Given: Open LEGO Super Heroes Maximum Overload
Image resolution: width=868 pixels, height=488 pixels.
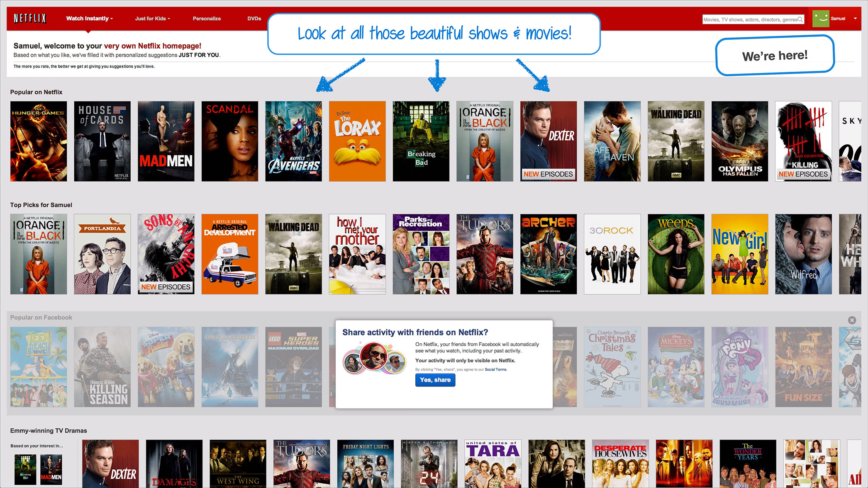Looking at the screenshot, I should (x=293, y=367).
